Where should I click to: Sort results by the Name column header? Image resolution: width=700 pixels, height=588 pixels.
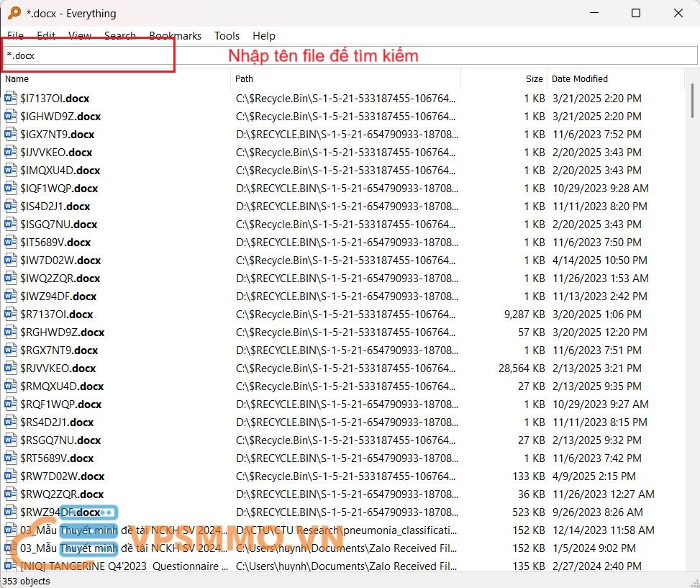pos(115,78)
